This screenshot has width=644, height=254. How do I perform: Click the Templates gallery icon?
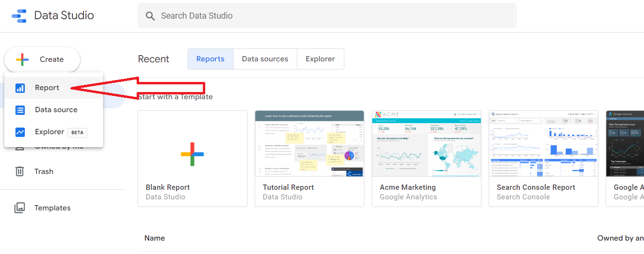pos(20,208)
